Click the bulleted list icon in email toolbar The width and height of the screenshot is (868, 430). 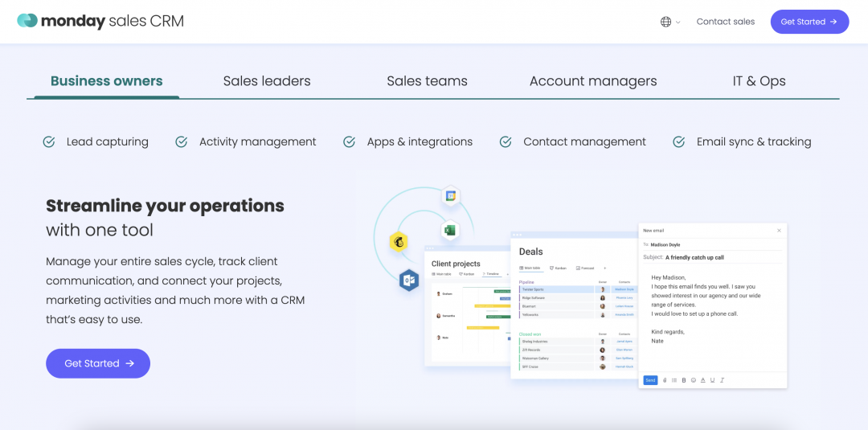(674, 380)
